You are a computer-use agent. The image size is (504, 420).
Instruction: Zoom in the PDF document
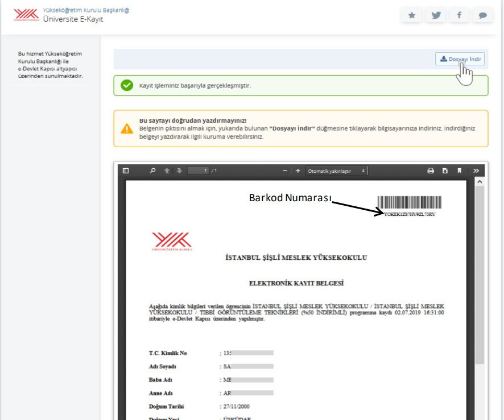tap(298, 171)
